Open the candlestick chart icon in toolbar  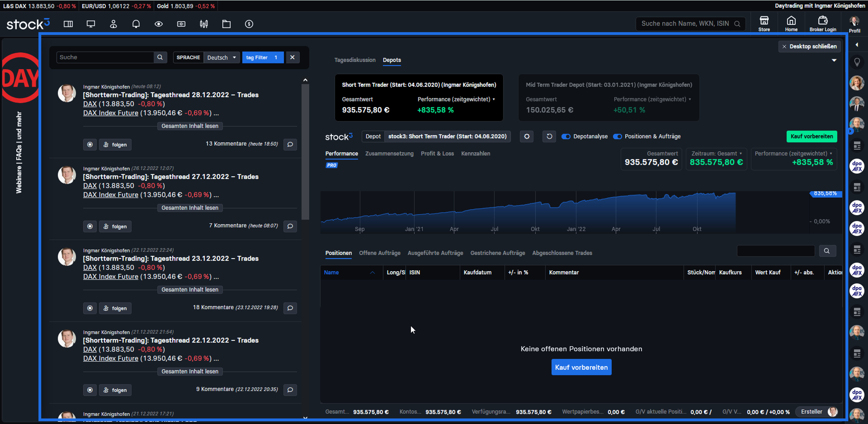204,24
